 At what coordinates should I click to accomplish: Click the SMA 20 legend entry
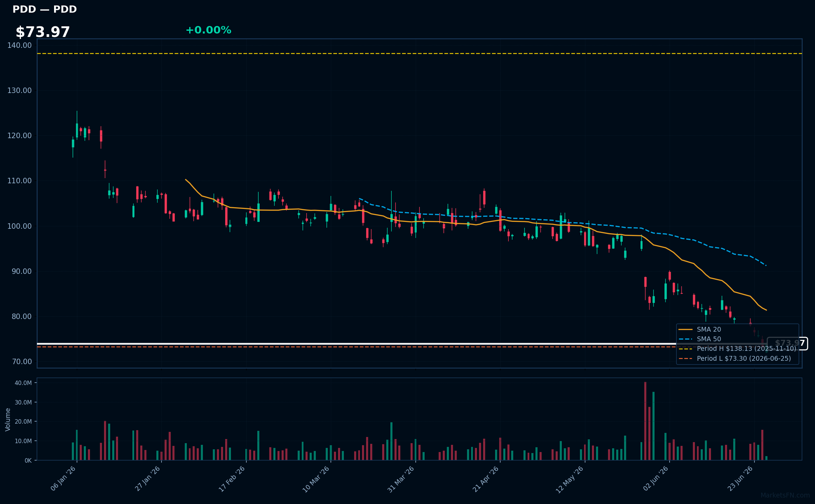coord(700,329)
